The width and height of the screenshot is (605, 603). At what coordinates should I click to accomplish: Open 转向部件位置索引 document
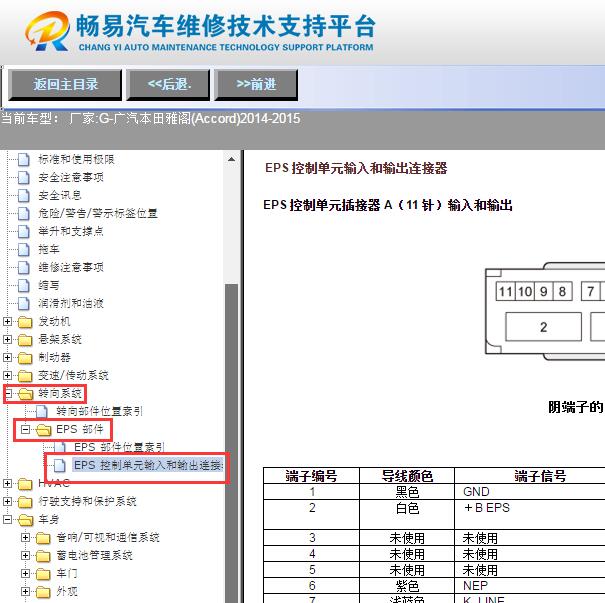pyautogui.click(x=100, y=411)
